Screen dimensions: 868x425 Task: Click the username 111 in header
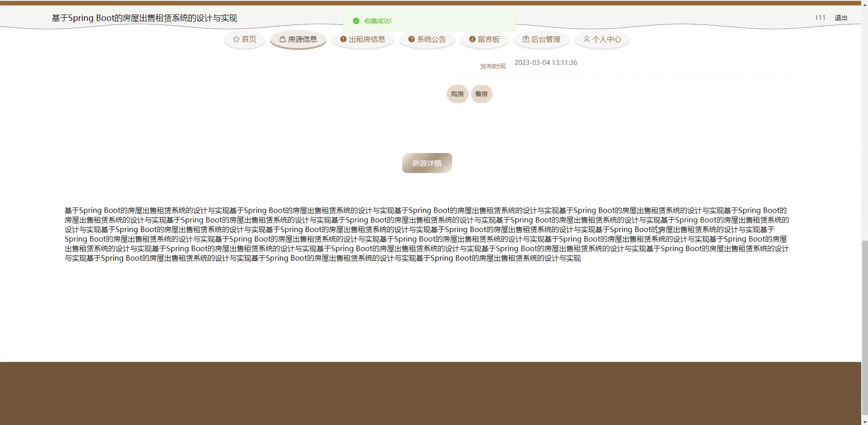coord(820,18)
